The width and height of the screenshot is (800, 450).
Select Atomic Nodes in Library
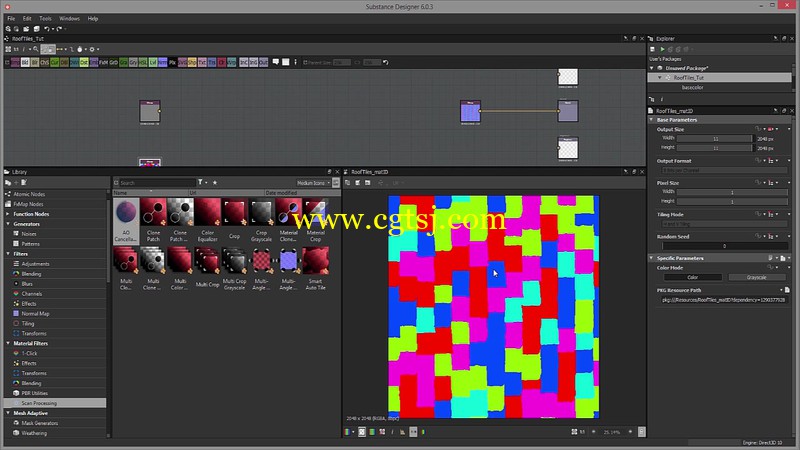[29, 194]
